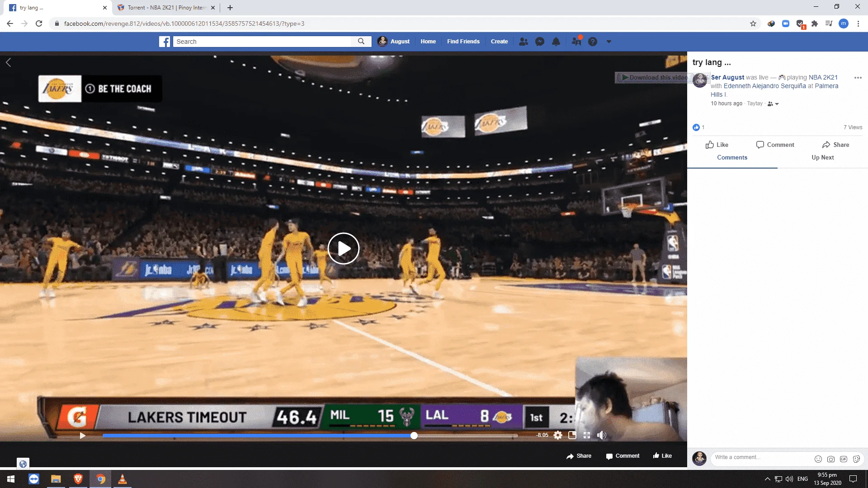
Task: Click the video progress bar scrubber handle
Action: coord(414,436)
